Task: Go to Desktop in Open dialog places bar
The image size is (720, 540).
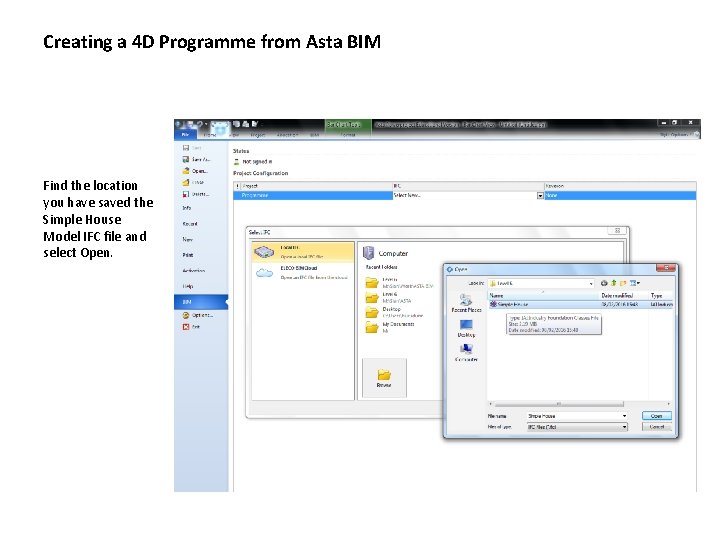Action: tap(466, 328)
